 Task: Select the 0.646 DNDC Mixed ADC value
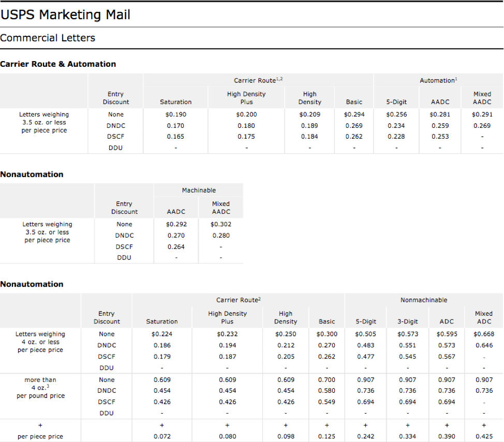click(x=484, y=346)
